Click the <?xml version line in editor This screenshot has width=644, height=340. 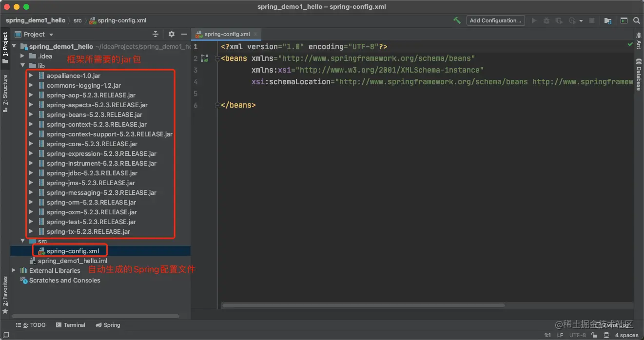(x=304, y=47)
